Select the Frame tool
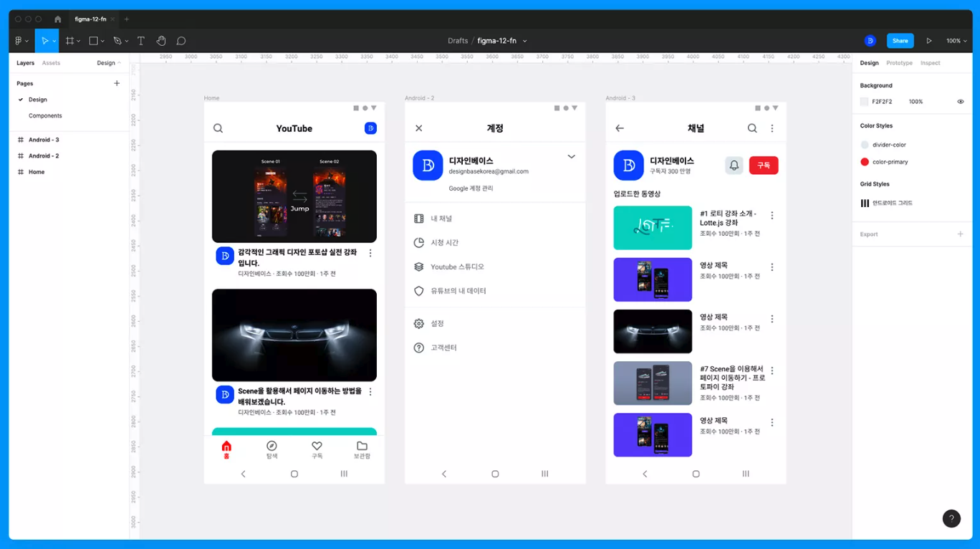 (69, 41)
